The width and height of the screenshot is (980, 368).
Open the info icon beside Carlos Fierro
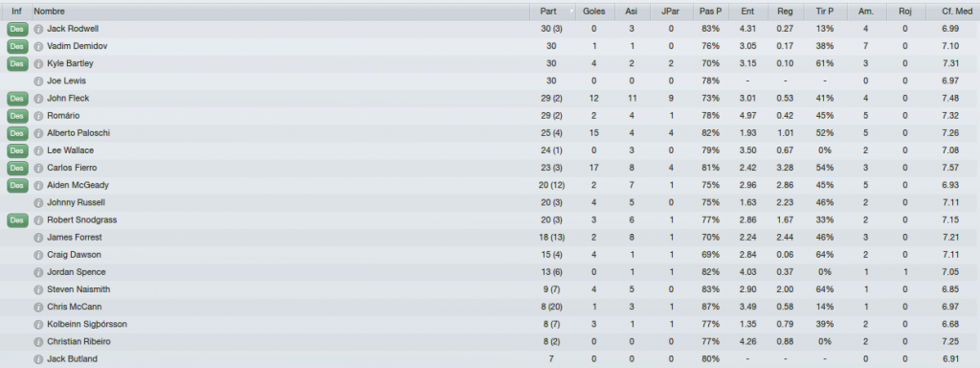[x=38, y=168]
